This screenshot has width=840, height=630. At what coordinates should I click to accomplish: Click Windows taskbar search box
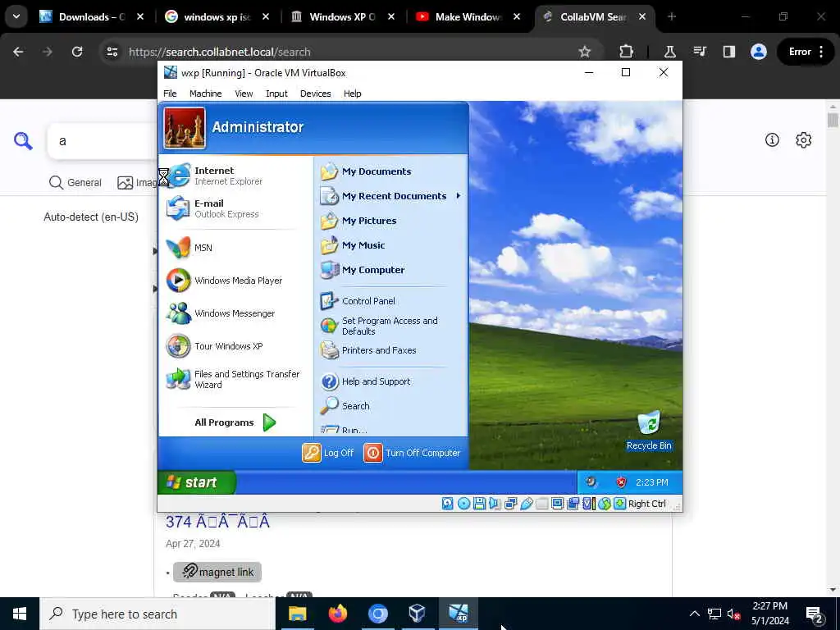click(157, 614)
